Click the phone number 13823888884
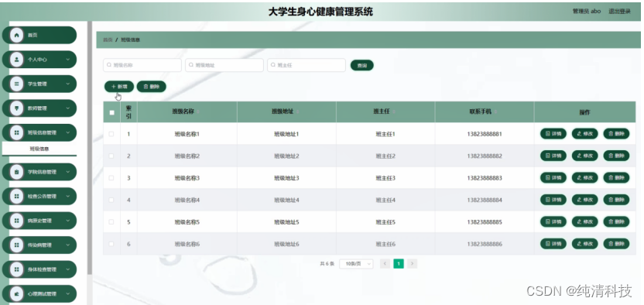This screenshot has height=305, width=644. click(x=485, y=200)
